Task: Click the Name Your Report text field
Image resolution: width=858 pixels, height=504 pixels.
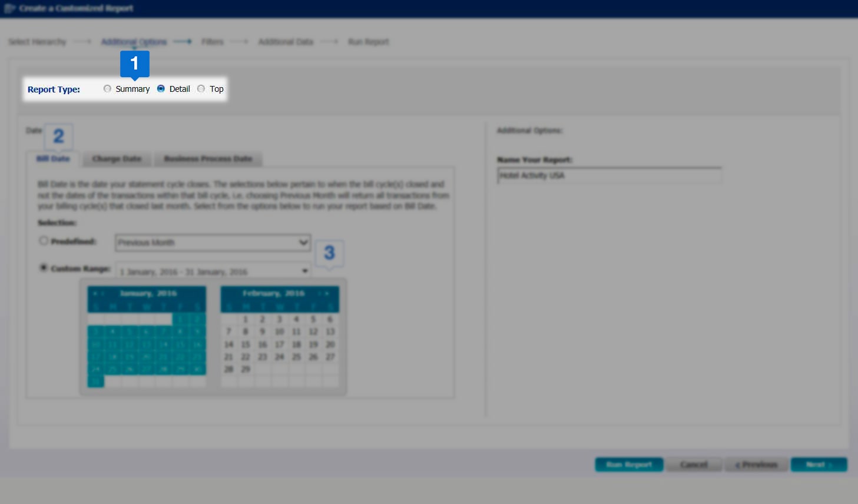Action: [x=609, y=175]
